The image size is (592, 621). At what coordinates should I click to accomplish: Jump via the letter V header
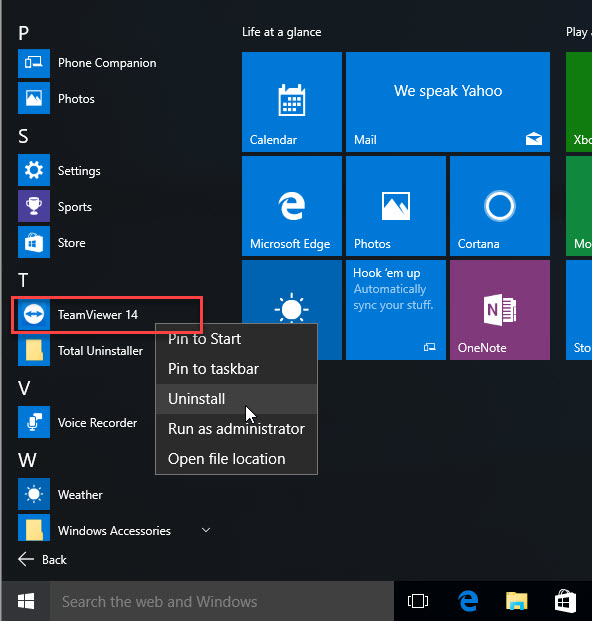coord(24,388)
